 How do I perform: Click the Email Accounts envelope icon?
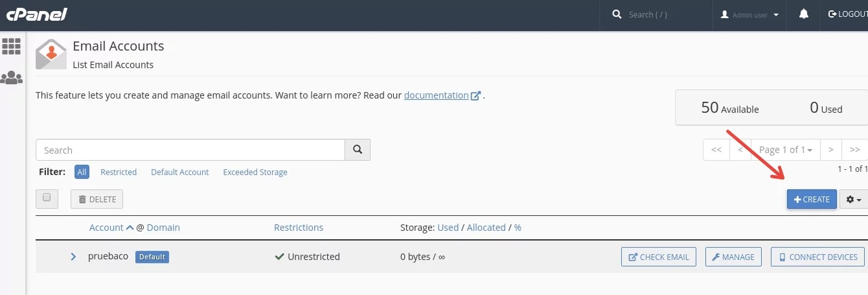pyautogui.click(x=51, y=54)
